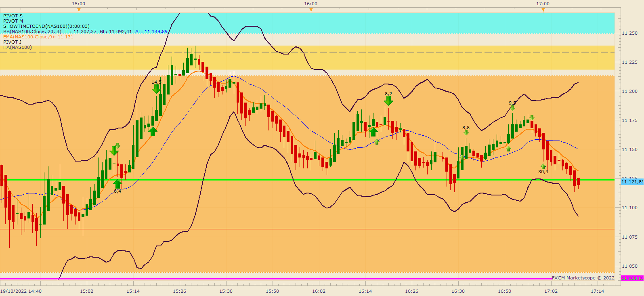Click 15:26 on the time axis
This screenshot has width=644, height=296.
click(180, 291)
